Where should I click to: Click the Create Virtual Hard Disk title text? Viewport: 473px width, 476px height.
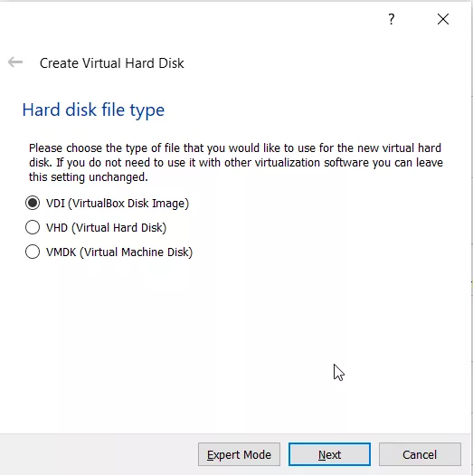111,63
